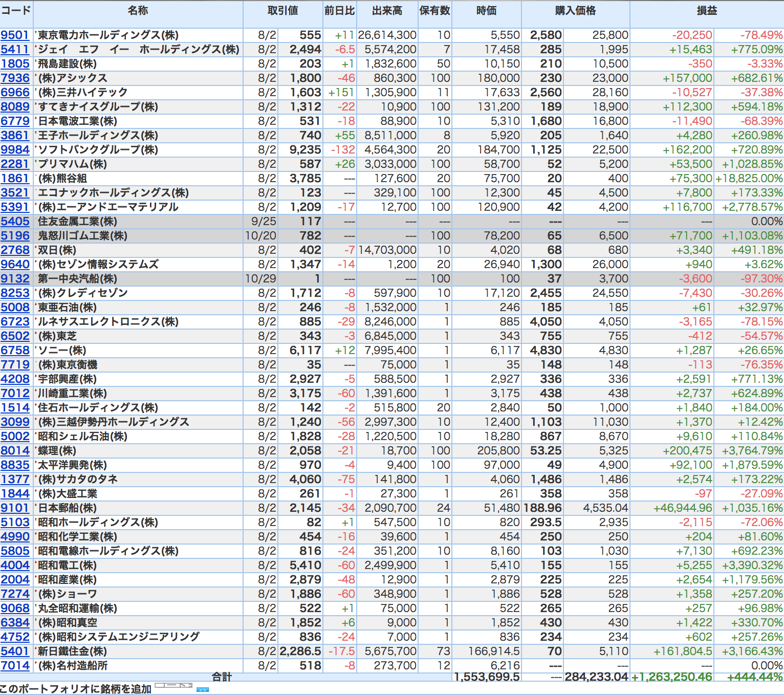Select the 取引値 column header
This screenshot has width=784, height=695.
tap(282, 11)
